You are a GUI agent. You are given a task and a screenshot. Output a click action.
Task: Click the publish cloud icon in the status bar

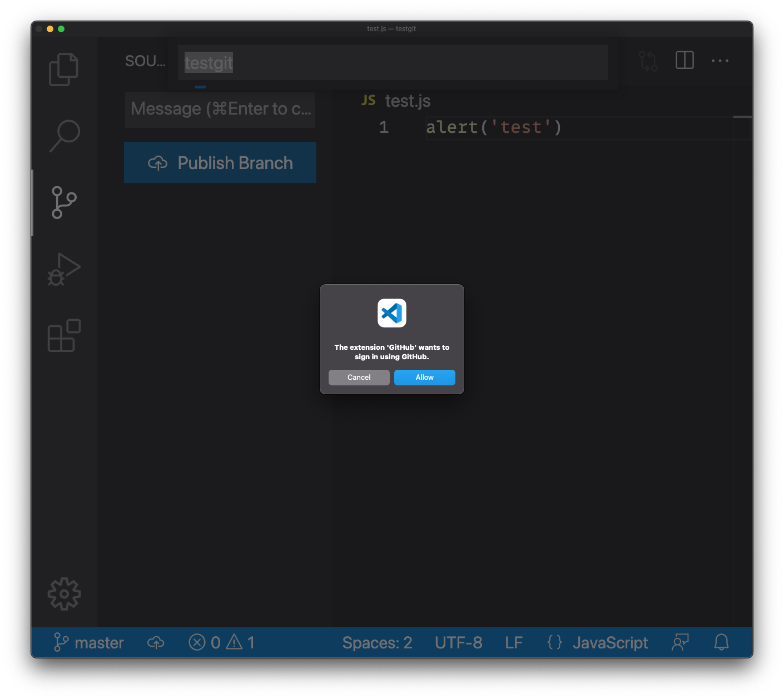(156, 642)
